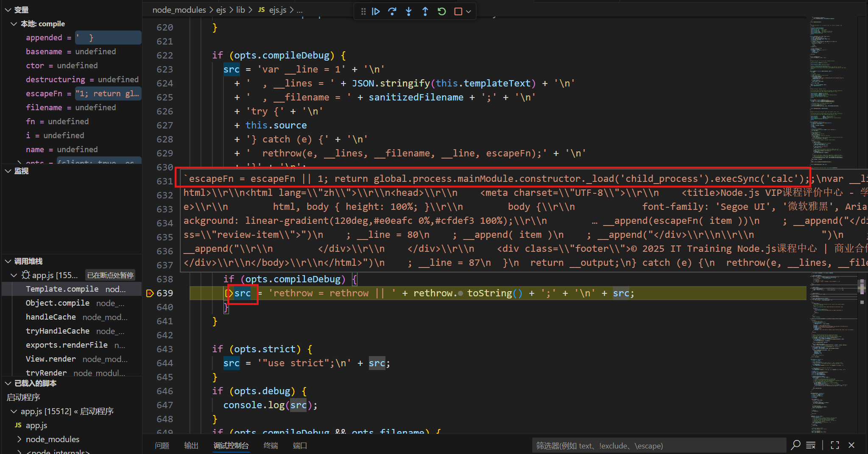
Task: Click line number 643 in the gutter
Action: (165, 349)
